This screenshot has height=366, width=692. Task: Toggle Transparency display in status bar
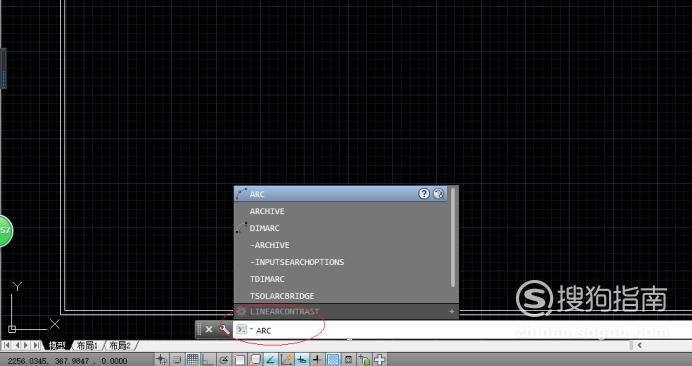[x=333, y=359]
